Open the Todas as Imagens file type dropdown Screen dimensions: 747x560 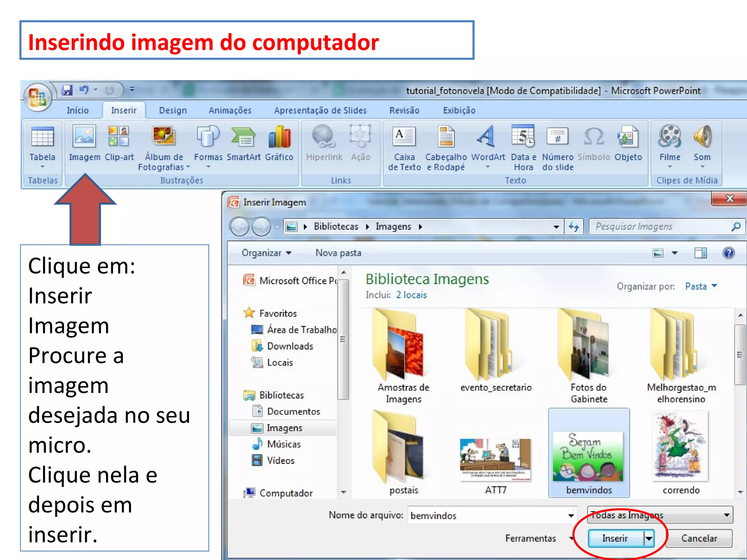660,515
